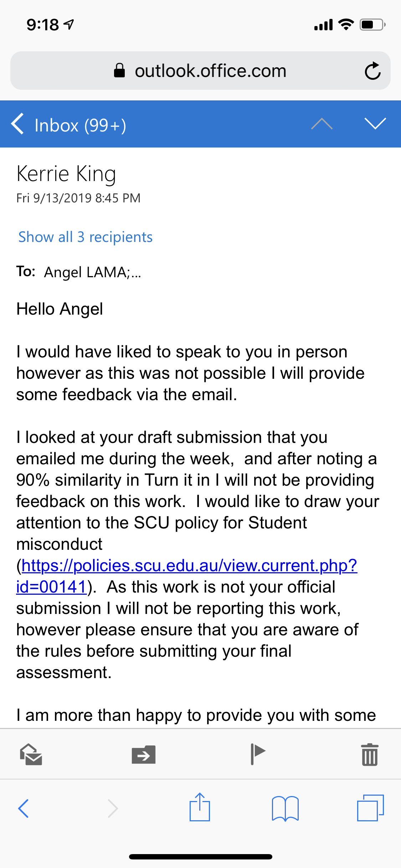Open previous message with the up arrow
Viewport: 401px width, 868px height.
[x=322, y=124]
